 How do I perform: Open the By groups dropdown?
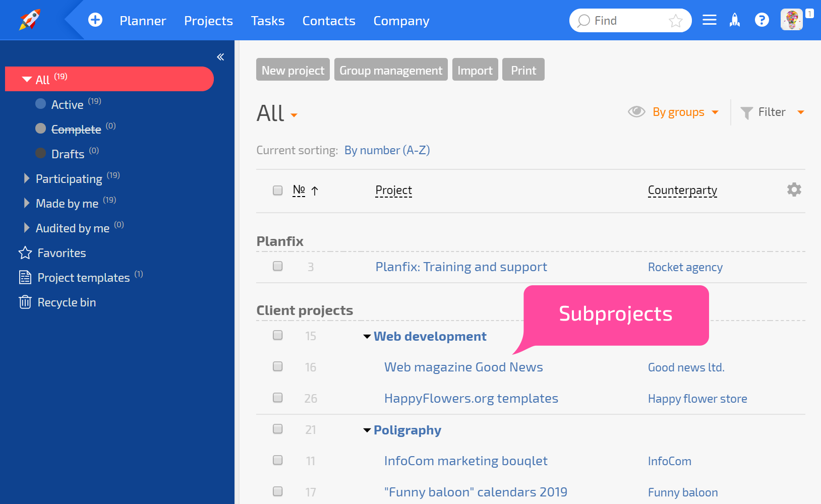click(685, 112)
